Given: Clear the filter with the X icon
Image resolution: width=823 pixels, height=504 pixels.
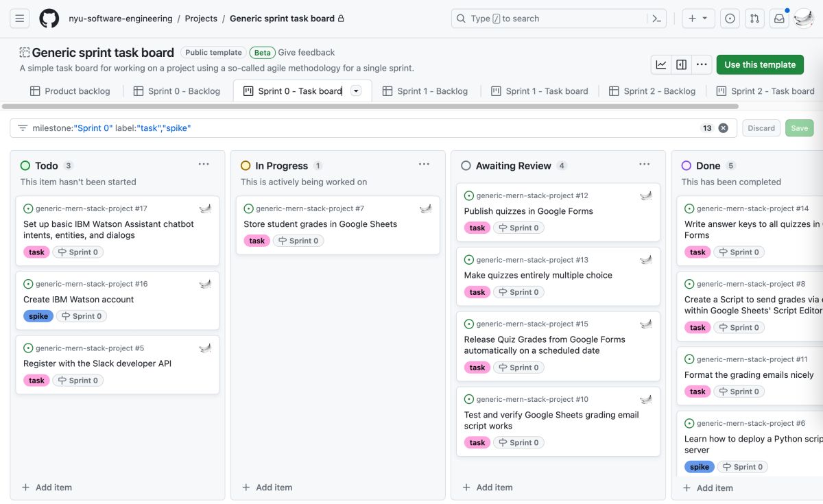Looking at the screenshot, I should 723,128.
